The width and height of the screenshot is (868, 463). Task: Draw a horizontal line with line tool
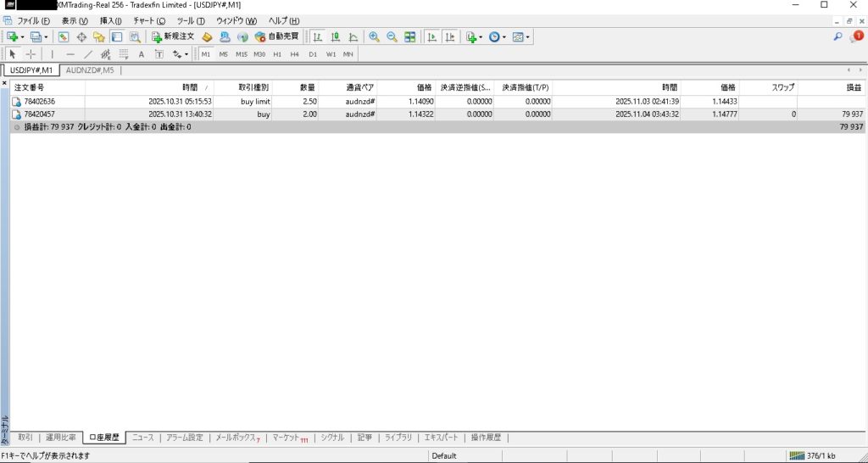coord(70,54)
